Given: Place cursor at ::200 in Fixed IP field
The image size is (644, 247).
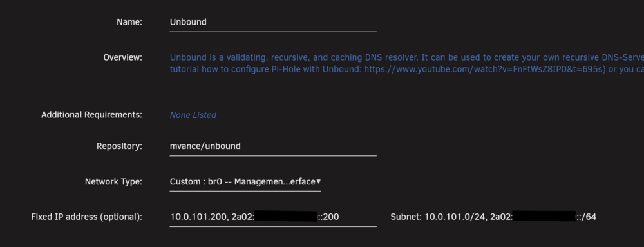Looking at the screenshot, I should (328, 217).
